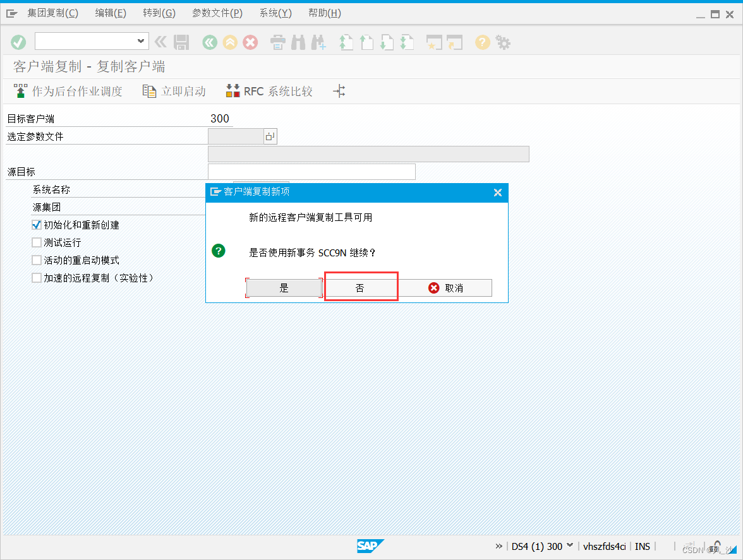Click vhszfds4ci host name in status bar

click(x=604, y=546)
